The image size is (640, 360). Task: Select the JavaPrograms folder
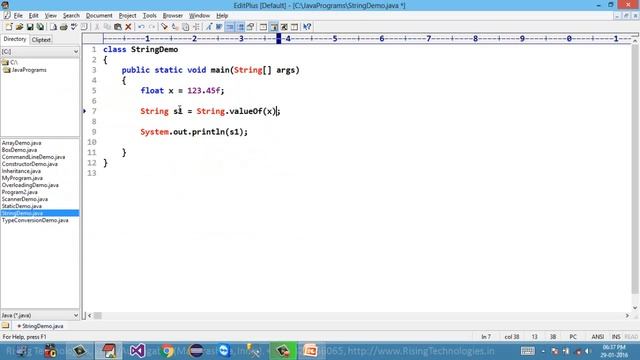pyautogui.click(x=25, y=70)
